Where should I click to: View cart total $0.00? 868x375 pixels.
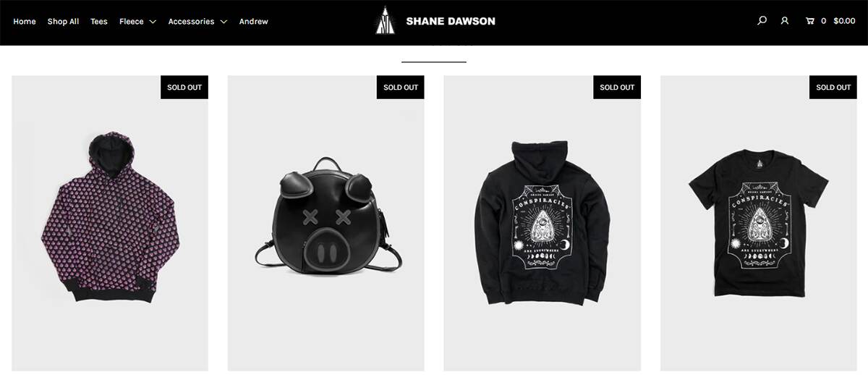coord(844,21)
